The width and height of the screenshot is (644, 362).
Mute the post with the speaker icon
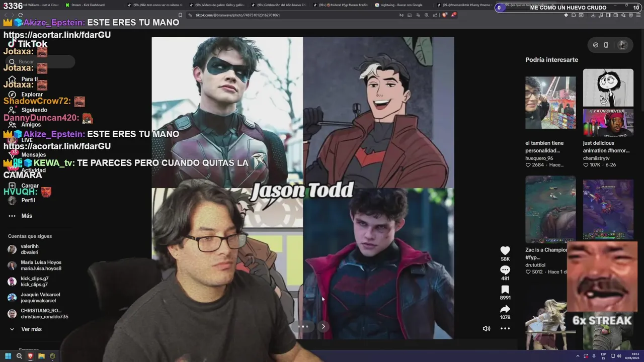pyautogui.click(x=487, y=328)
